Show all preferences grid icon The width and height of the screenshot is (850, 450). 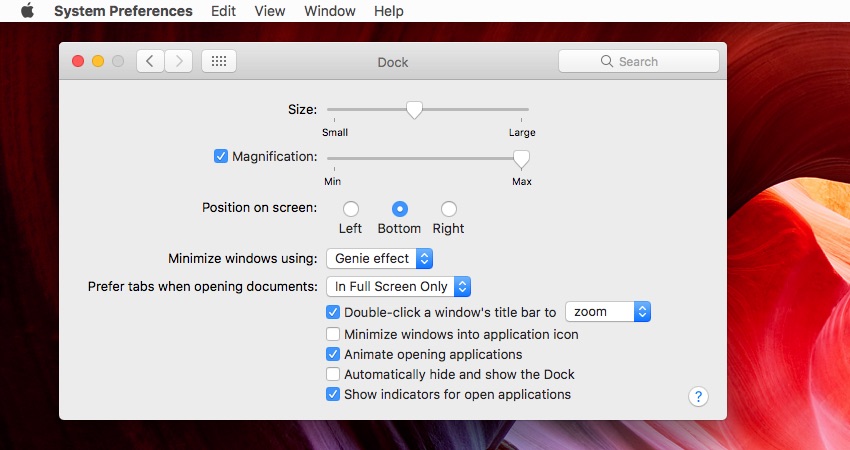point(219,61)
